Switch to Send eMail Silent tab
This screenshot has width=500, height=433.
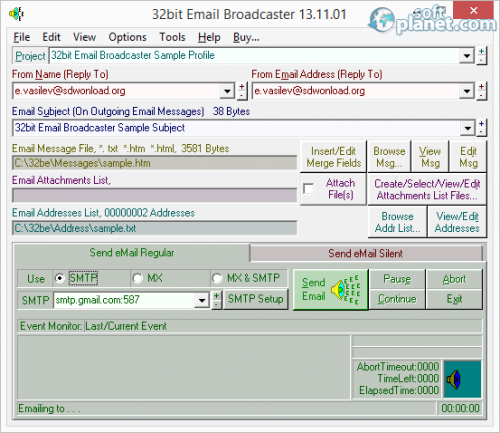coord(366,254)
